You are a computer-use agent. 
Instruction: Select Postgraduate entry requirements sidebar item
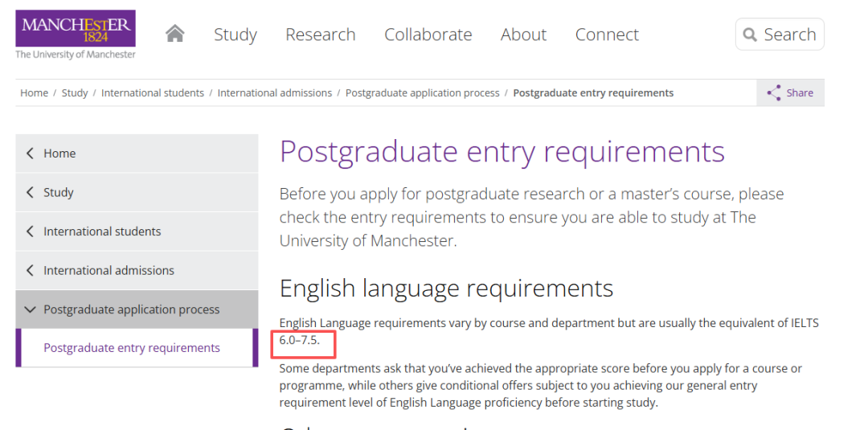[132, 348]
